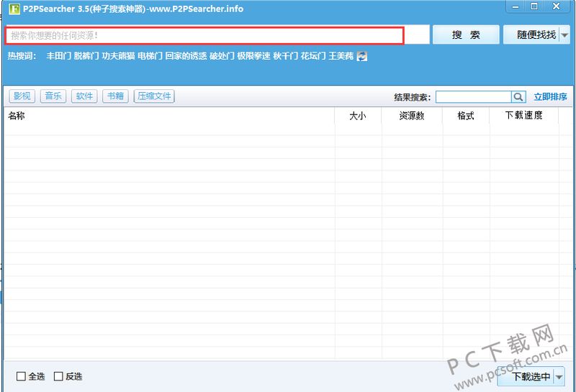
Task: Select the 软件 category tab
Action: pos(84,96)
